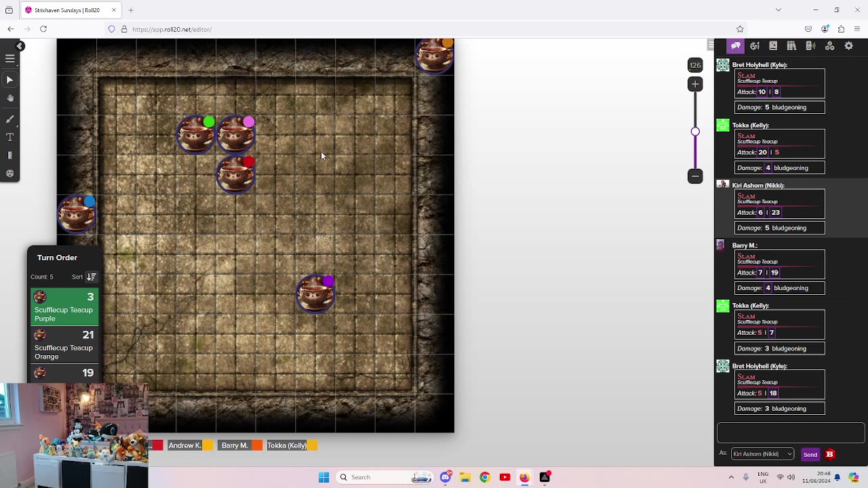Go back in browser history

(x=11, y=29)
